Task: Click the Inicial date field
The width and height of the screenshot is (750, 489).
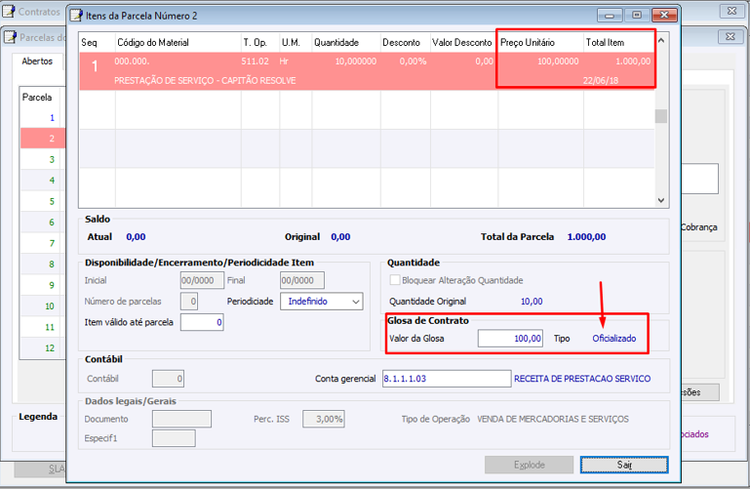Action: 202,280
